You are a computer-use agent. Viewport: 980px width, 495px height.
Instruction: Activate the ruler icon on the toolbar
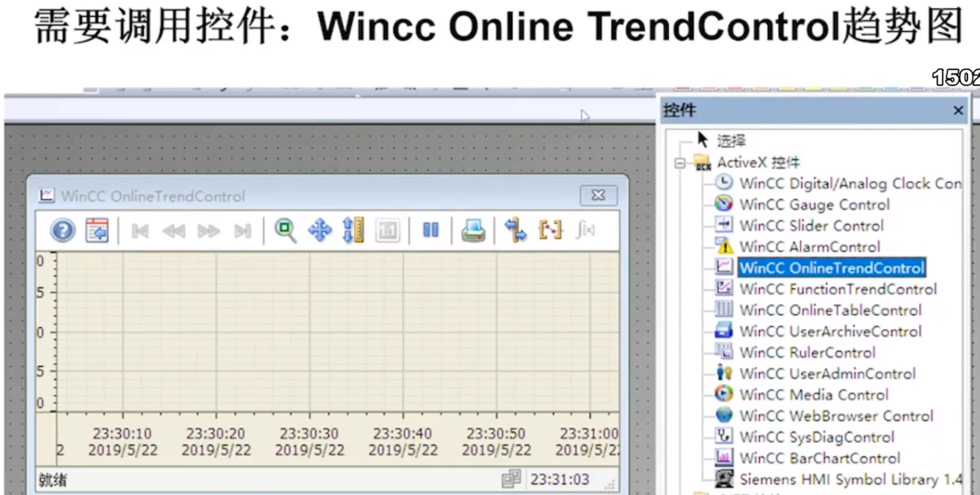pyautogui.click(x=550, y=230)
